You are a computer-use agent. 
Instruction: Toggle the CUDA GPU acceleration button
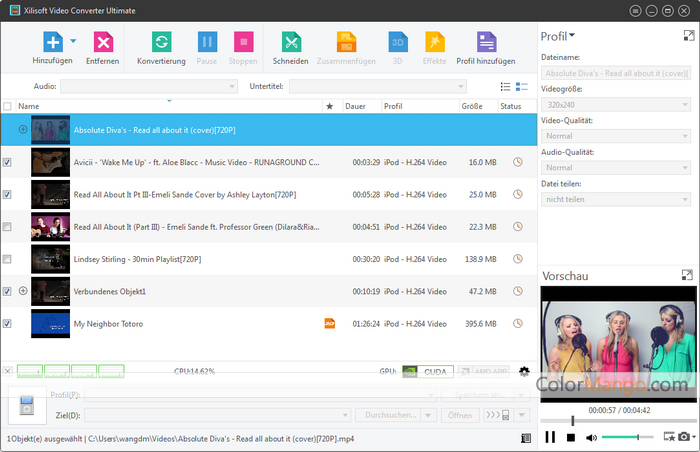click(x=428, y=372)
